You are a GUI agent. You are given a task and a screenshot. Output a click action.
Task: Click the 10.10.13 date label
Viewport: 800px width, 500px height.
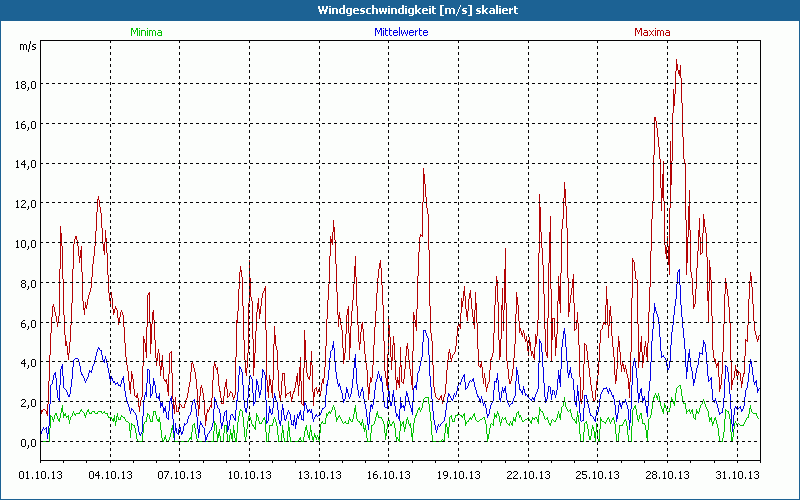point(249,475)
